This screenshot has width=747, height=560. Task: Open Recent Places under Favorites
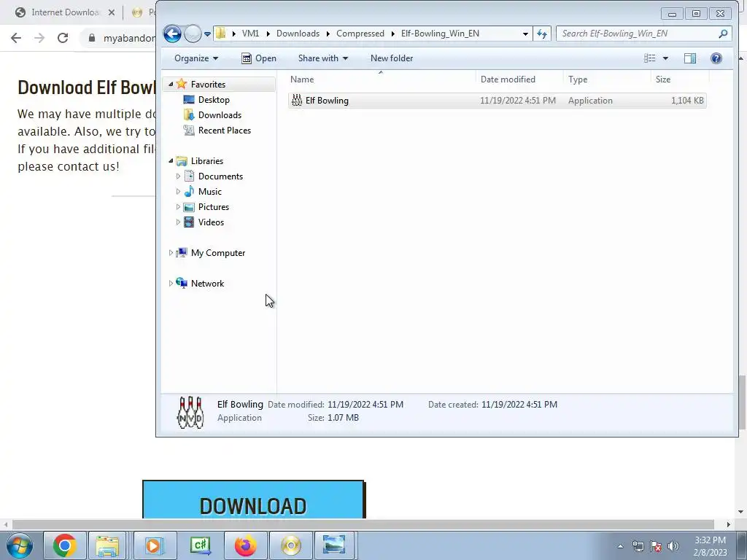point(225,130)
